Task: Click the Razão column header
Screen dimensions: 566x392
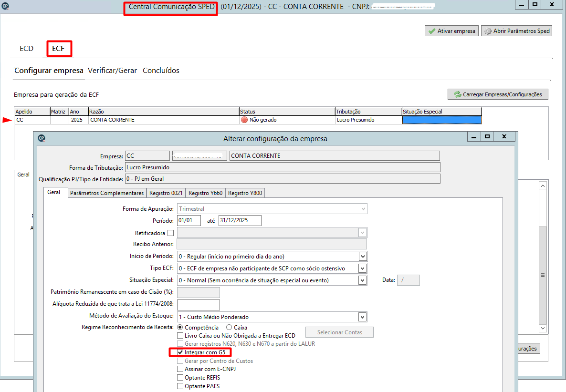Action: tap(164, 112)
